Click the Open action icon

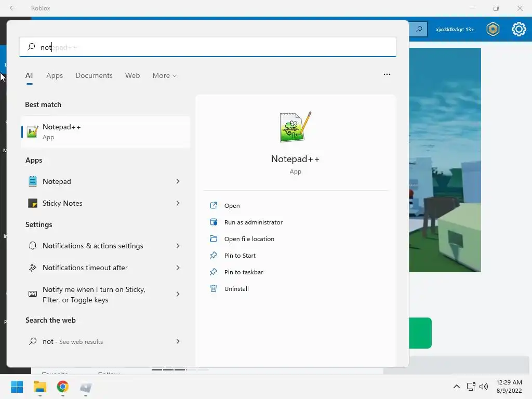pos(214,205)
